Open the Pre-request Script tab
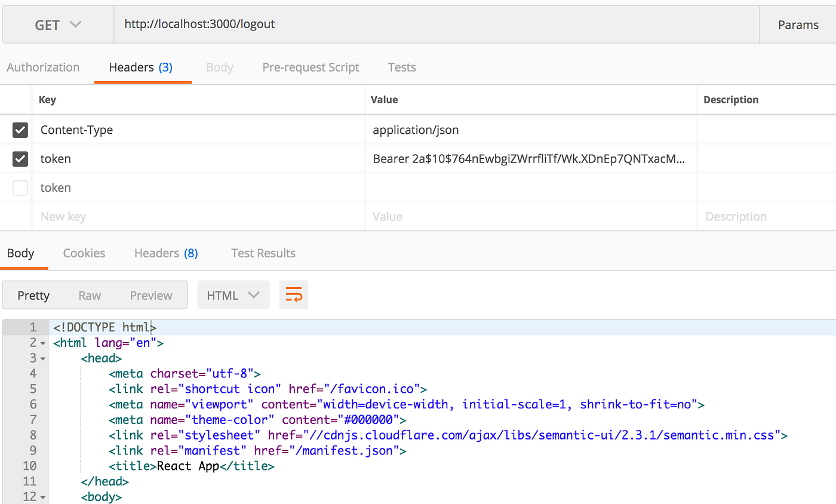 click(311, 67)
